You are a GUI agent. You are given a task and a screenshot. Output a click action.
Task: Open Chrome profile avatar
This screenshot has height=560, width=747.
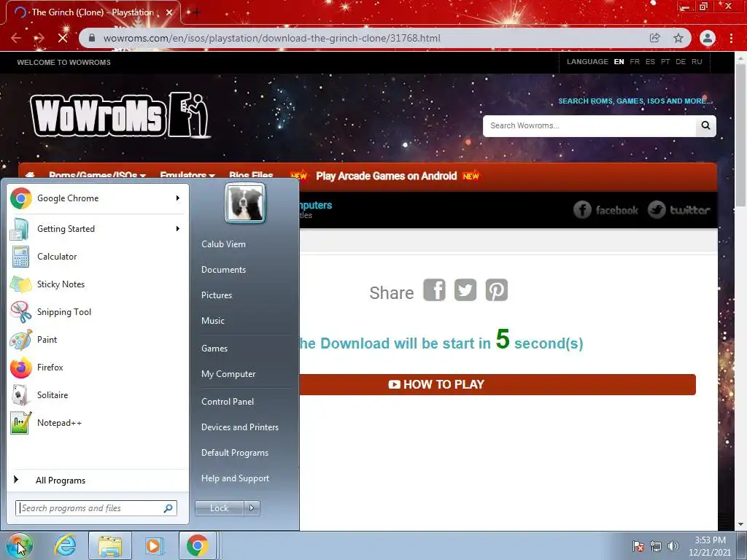[x=708, y=38]
